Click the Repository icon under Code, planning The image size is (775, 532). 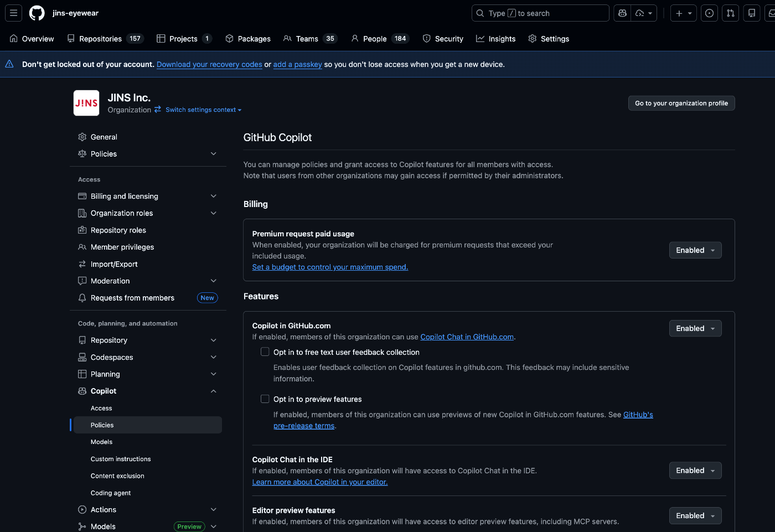82,340
